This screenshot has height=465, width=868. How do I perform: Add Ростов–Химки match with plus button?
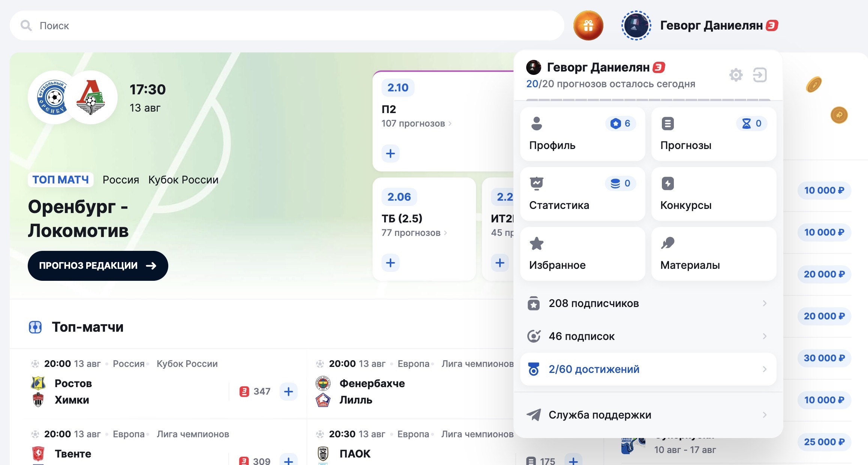click(x=288, y=392)
